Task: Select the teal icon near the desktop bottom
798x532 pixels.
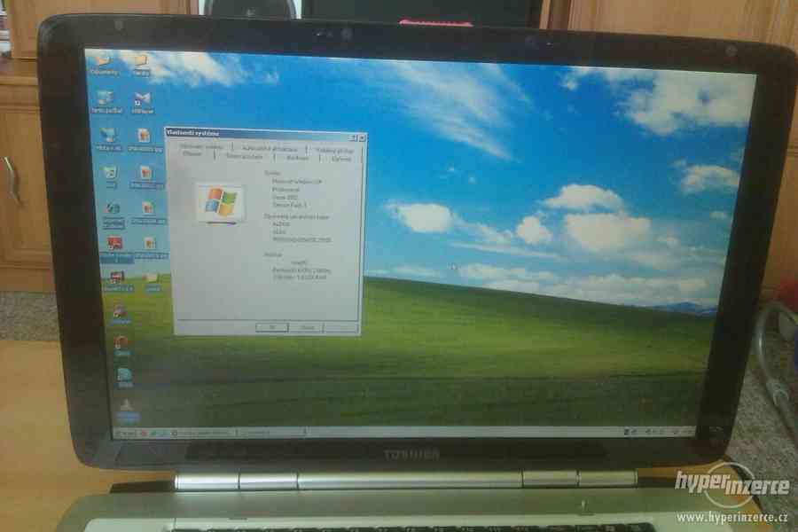Action: (124, 378)
